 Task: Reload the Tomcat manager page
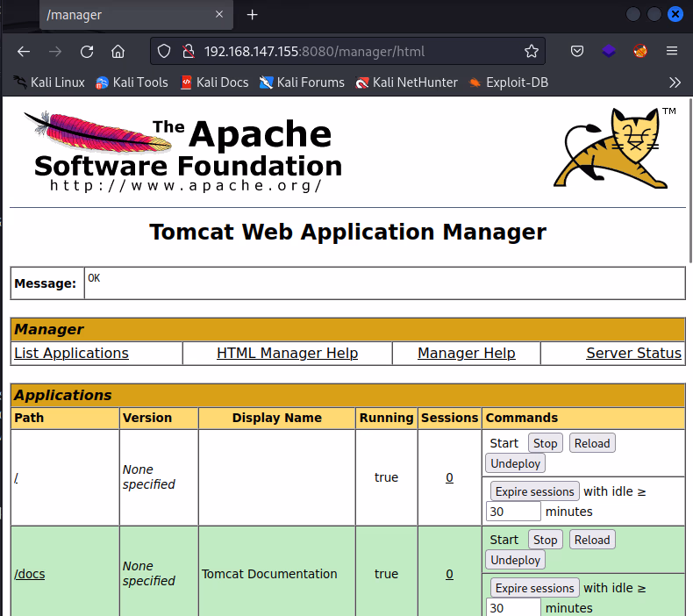click(x=87, y=52)
